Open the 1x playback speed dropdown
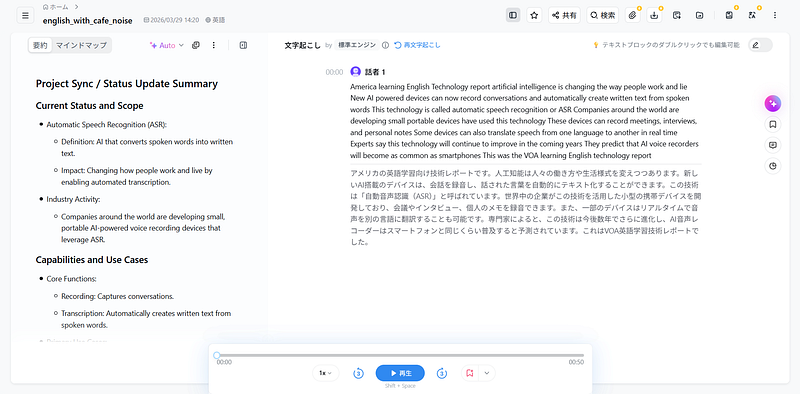The image size is (800, 394). 326,373
